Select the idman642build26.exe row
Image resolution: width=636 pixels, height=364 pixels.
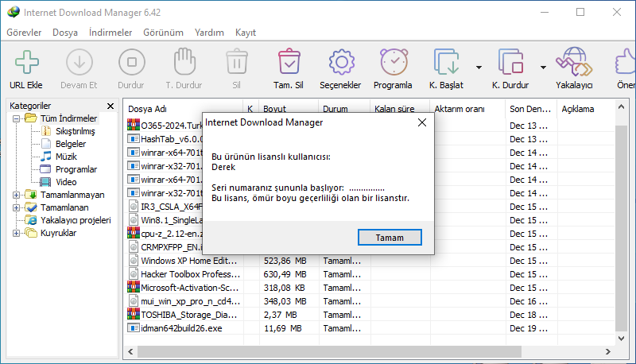pyautogui.click(x=369, y=328)
